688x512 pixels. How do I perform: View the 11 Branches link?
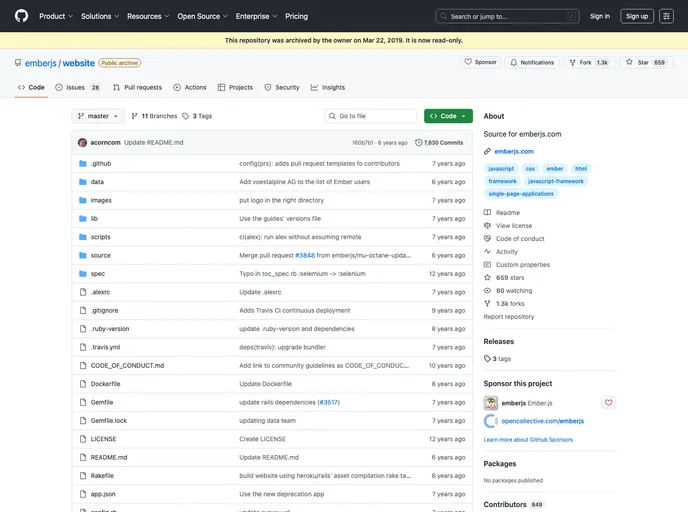[154, 116]
